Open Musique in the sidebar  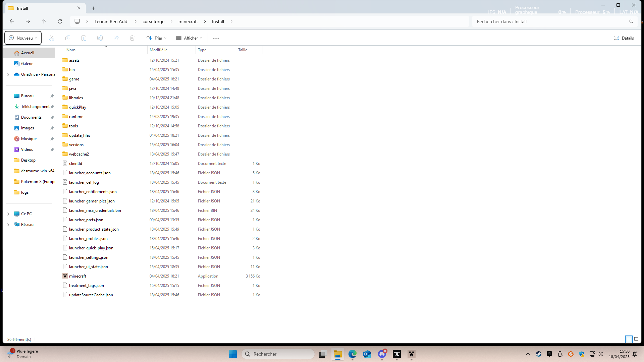29,139
